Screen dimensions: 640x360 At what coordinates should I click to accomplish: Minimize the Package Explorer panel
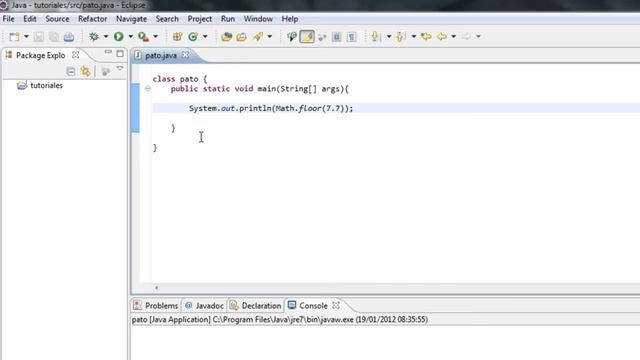tap(108, 53)
